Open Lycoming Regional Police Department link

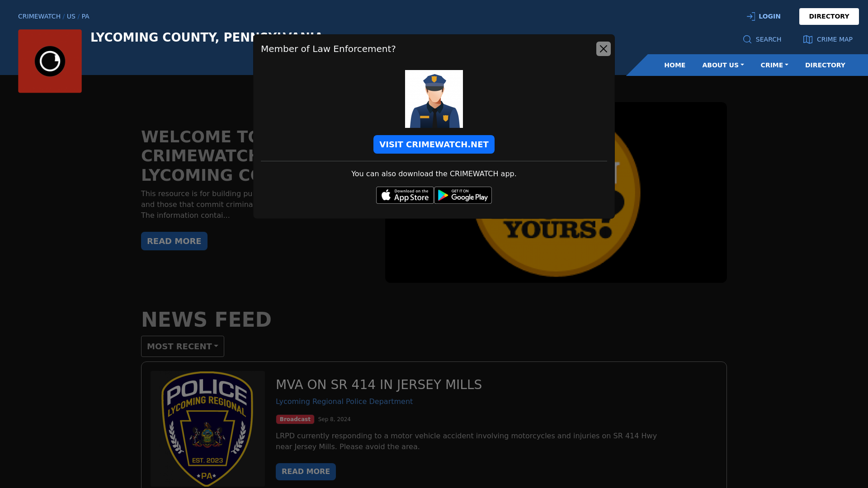click(344, 401)
